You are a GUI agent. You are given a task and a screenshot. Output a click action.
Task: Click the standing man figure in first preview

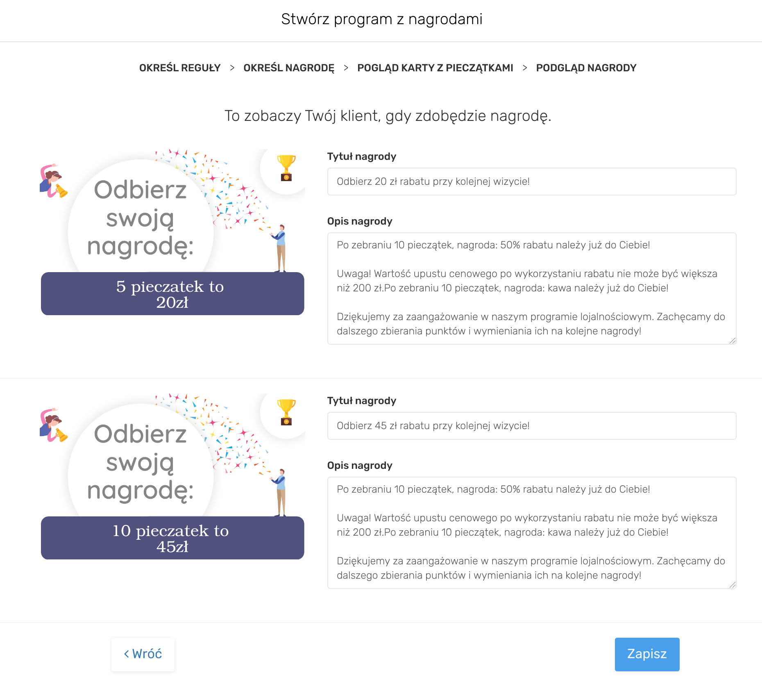pos(280,248)
